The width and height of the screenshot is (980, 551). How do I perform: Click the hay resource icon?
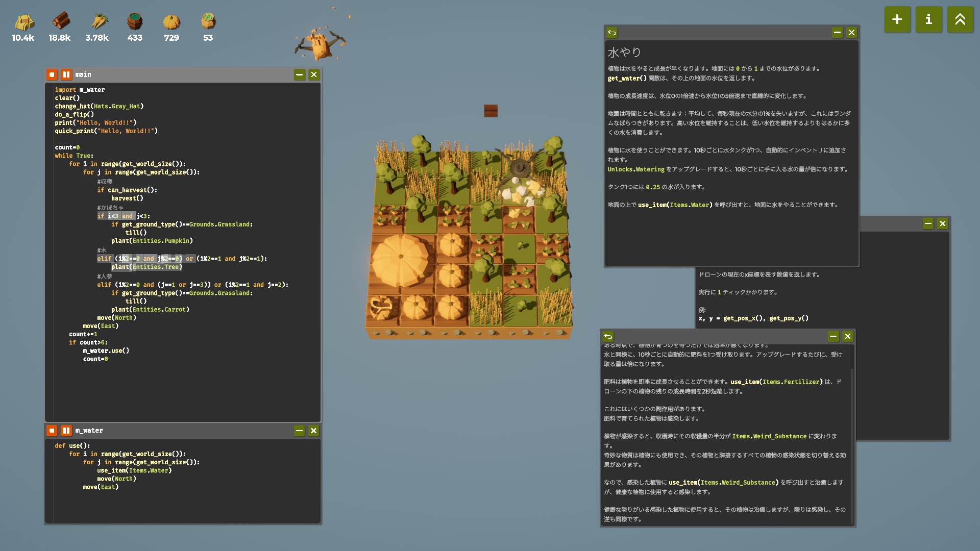(23, 22)
